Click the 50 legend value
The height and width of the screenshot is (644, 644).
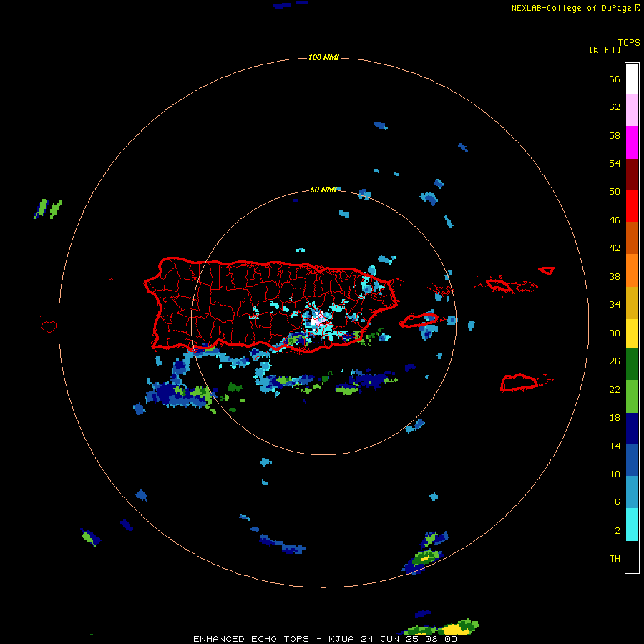(x=615, y=192)
